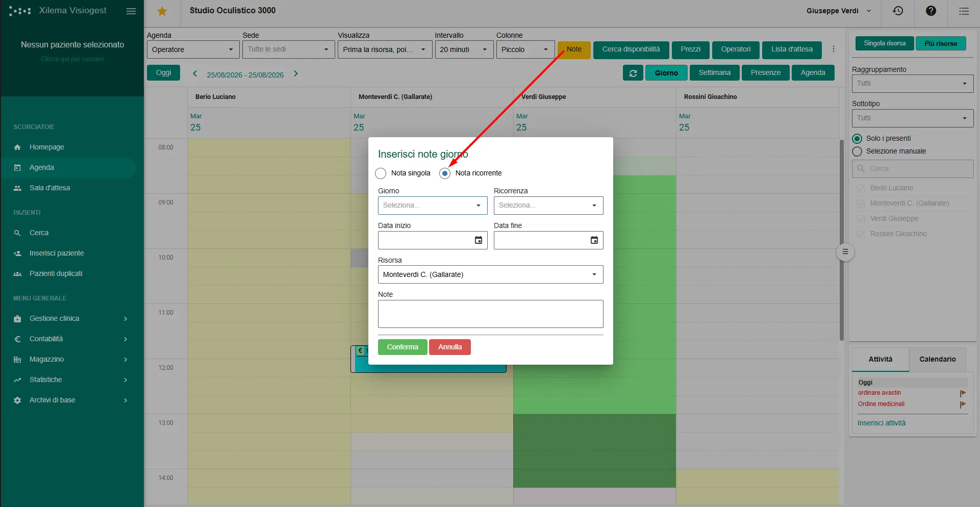The width and height of the screenshot is (980, 507).
Task: Click the favorites star icon
Action: pos(162,11)
